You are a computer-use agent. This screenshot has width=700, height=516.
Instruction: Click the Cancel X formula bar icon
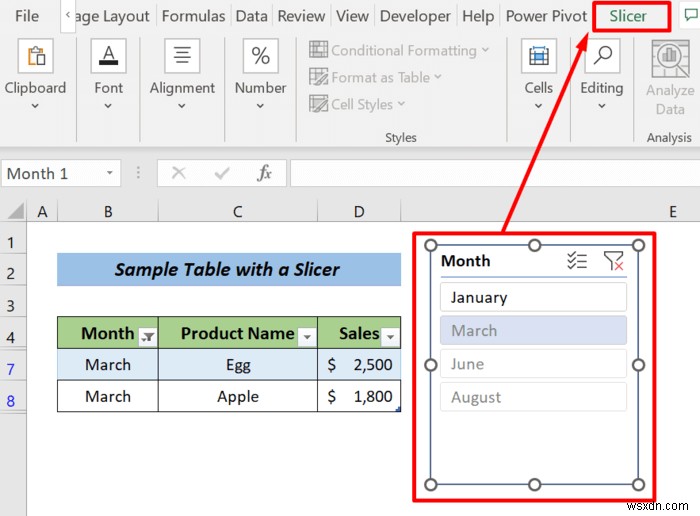click(x=179, y=173)
